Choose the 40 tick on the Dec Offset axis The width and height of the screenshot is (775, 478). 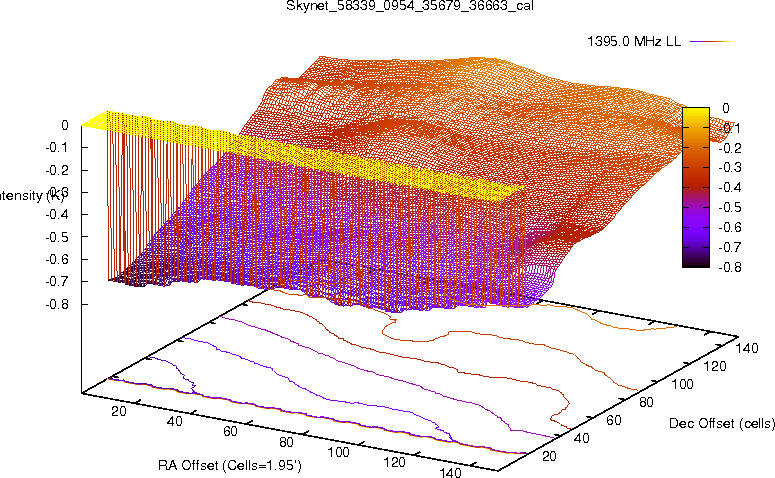[x=582, y=438]
